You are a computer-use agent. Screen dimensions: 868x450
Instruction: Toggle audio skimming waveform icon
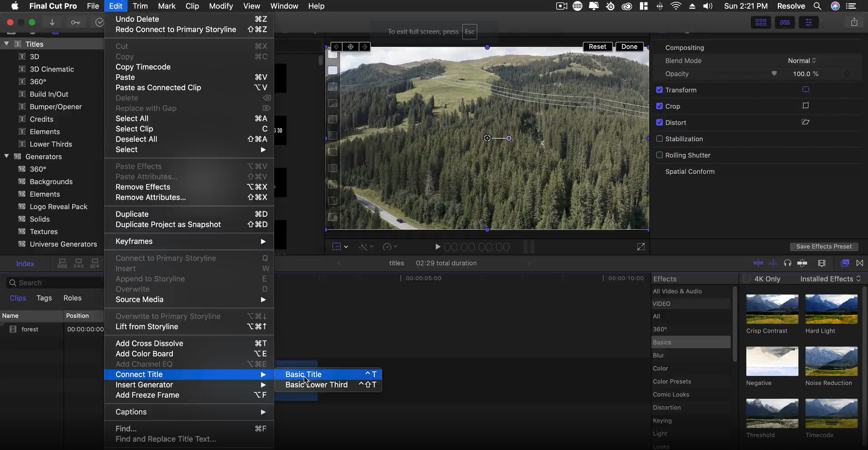(773, 263)
